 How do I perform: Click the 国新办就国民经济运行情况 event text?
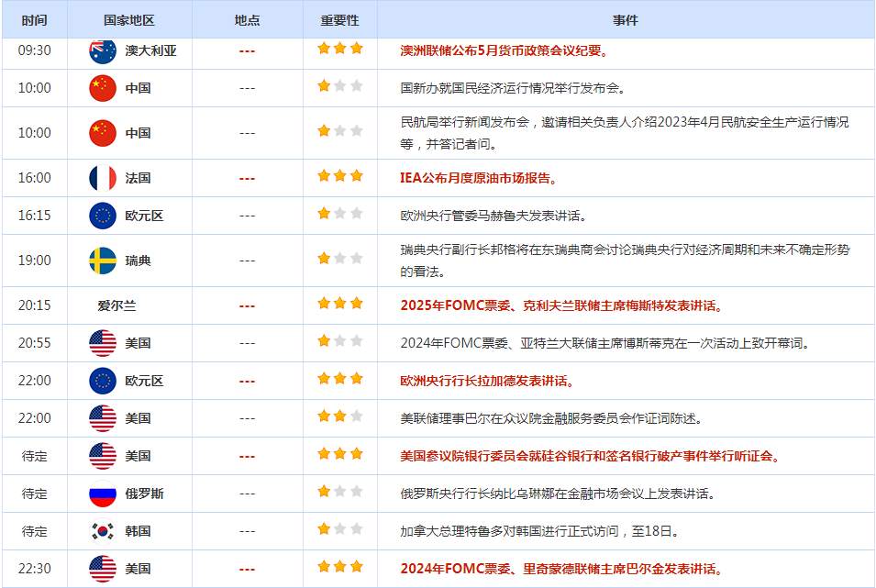(513, 88)
